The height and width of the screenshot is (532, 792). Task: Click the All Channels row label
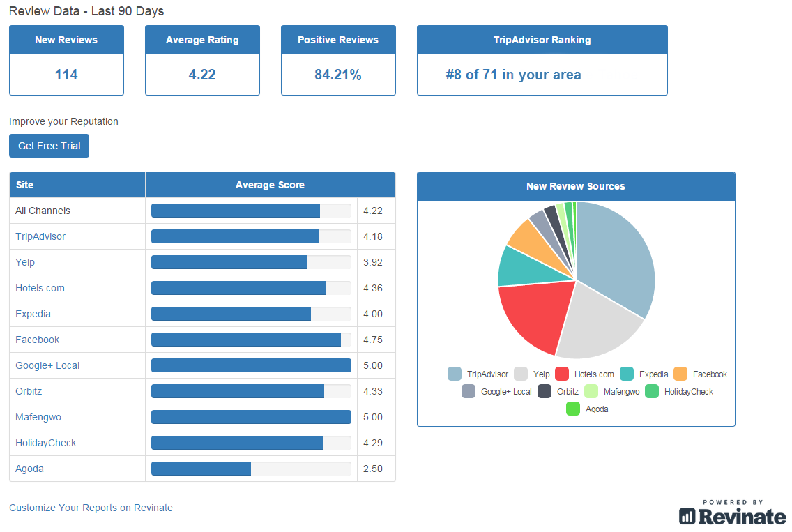43,211
